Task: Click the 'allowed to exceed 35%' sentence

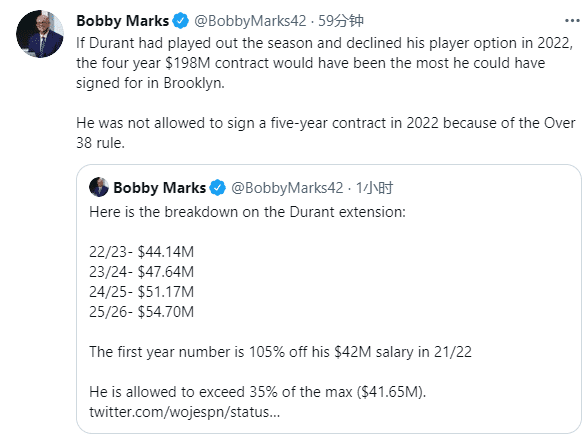Action: point(258,392)
